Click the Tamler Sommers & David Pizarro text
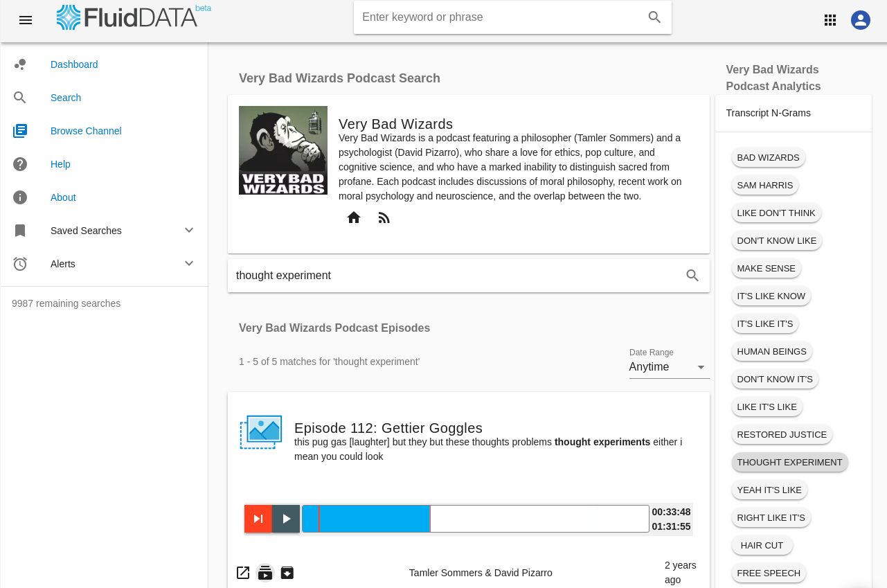 481,573
